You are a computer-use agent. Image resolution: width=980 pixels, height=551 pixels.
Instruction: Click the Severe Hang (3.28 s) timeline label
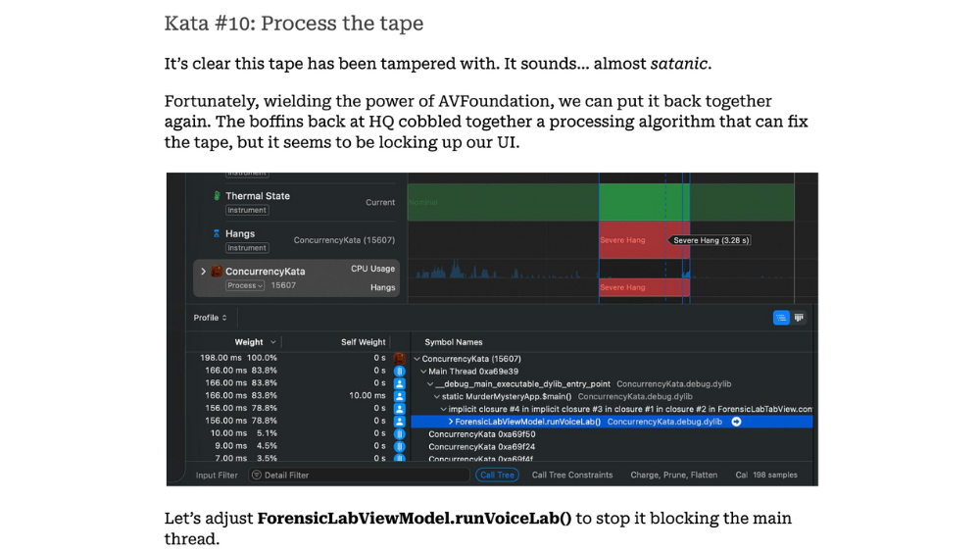[711, 240]
